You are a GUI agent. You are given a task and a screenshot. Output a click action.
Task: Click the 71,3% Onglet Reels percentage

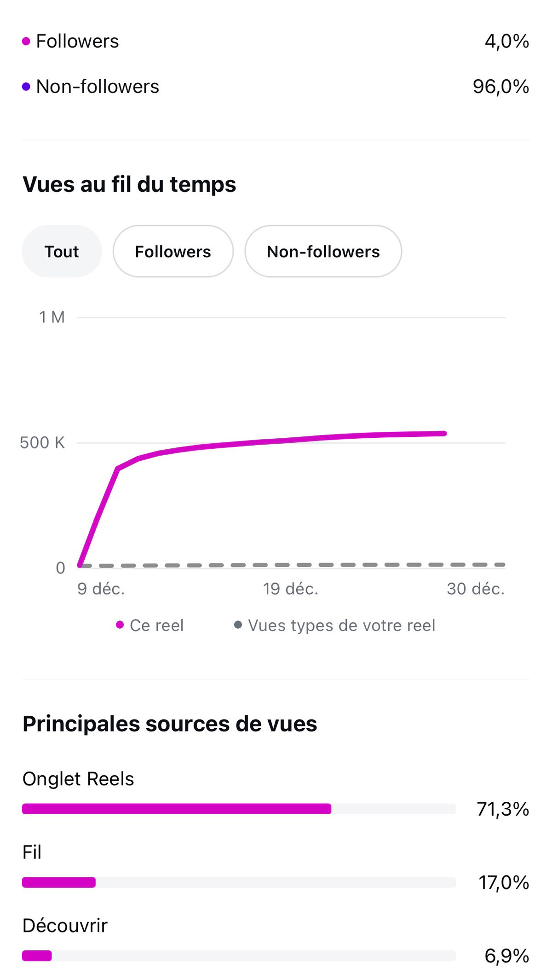point(503,809)
